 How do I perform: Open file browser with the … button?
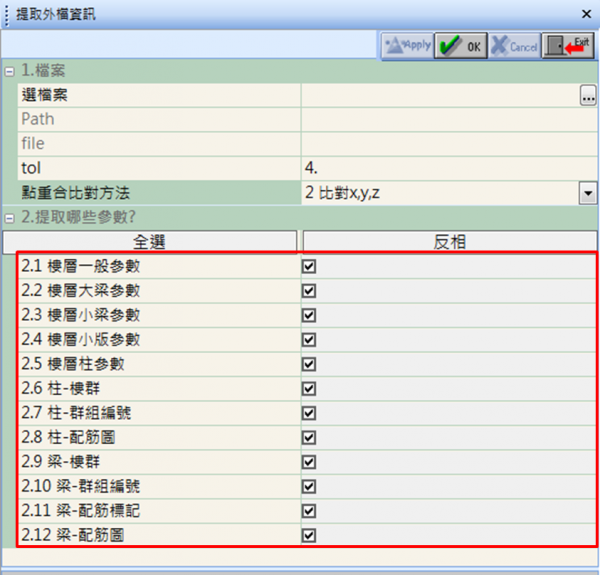pyautogui.click(x=588, y=95)
